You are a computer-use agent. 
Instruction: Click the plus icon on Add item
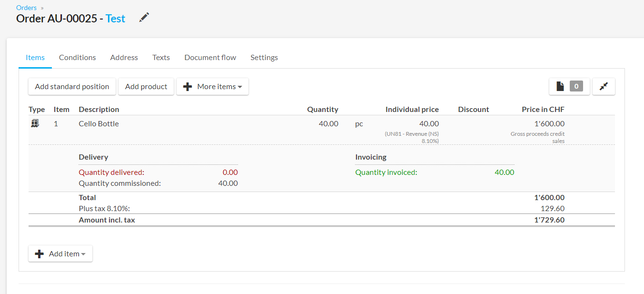pos(39,254)
